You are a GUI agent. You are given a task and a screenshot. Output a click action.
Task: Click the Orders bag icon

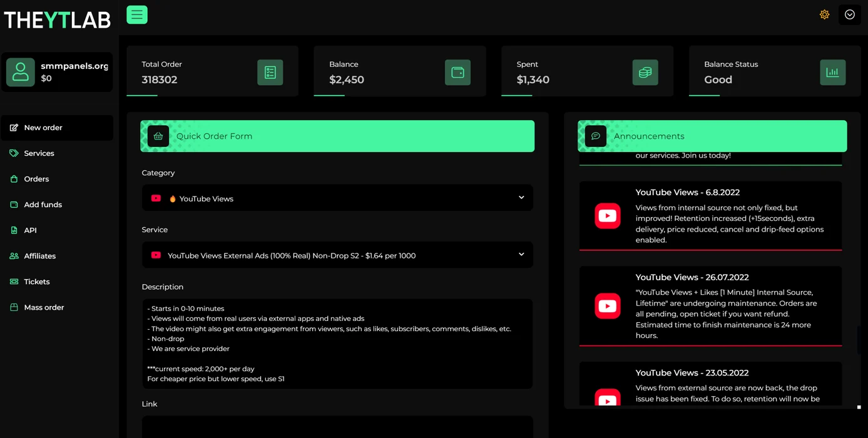tap(14, 179)
